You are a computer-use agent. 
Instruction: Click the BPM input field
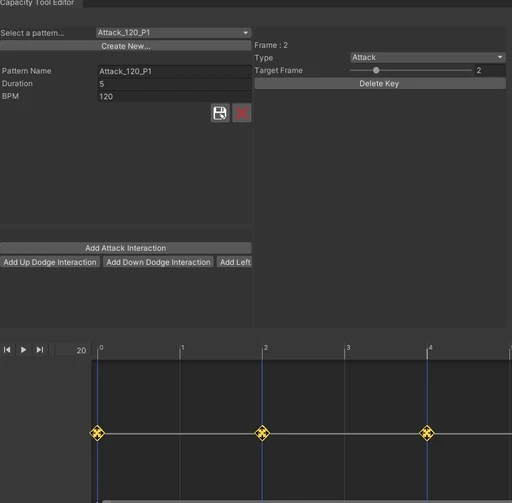tap(174, 97)
